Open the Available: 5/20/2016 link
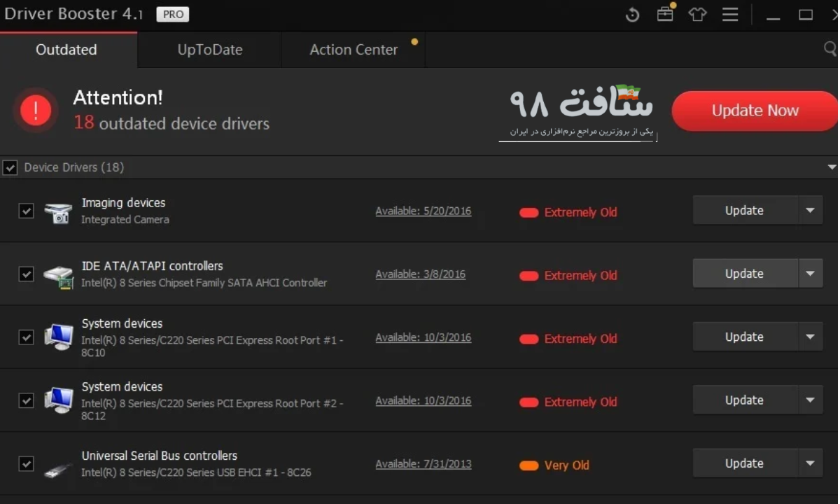 click(423, 211)
